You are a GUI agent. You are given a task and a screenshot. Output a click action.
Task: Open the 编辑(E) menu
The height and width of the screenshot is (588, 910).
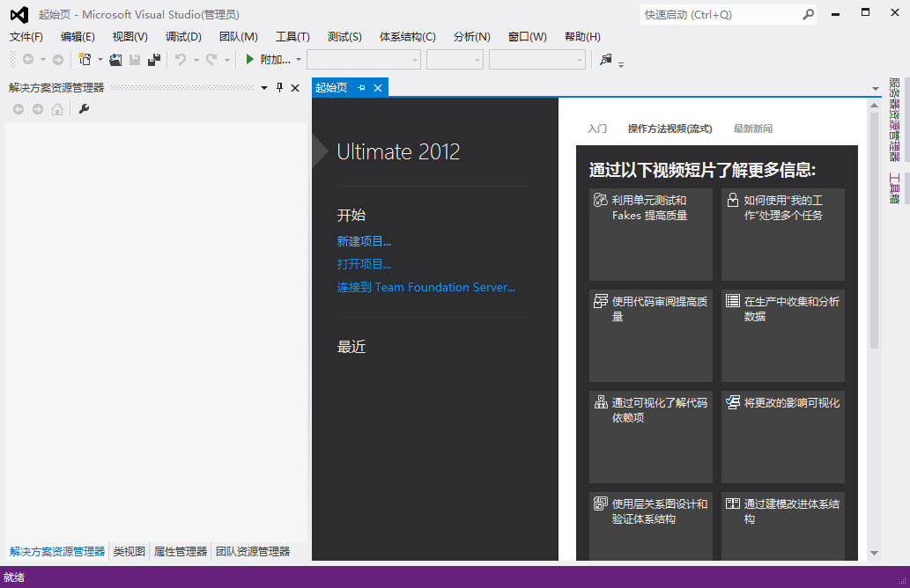coord(78,37)
